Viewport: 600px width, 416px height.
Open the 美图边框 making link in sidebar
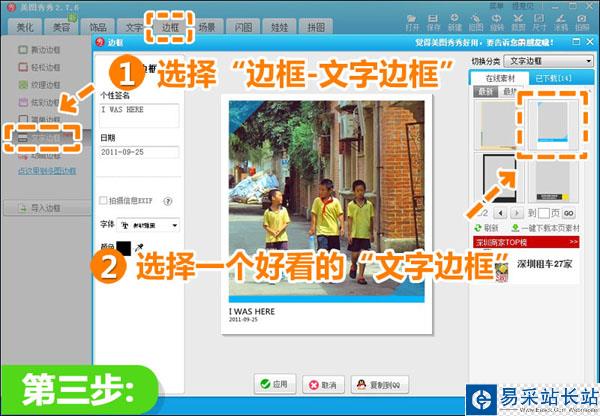[47, 171]
